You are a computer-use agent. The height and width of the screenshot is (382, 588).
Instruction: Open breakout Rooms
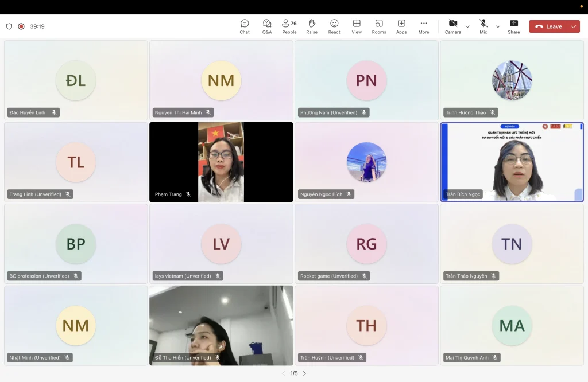pyautogui.click(x=379, y=26)
